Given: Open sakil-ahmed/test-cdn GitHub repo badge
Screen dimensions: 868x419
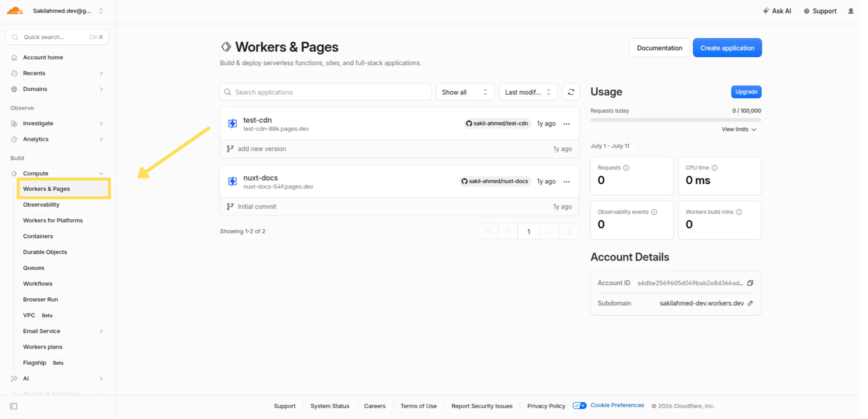Looking at the screenshot, I should 497,124.
